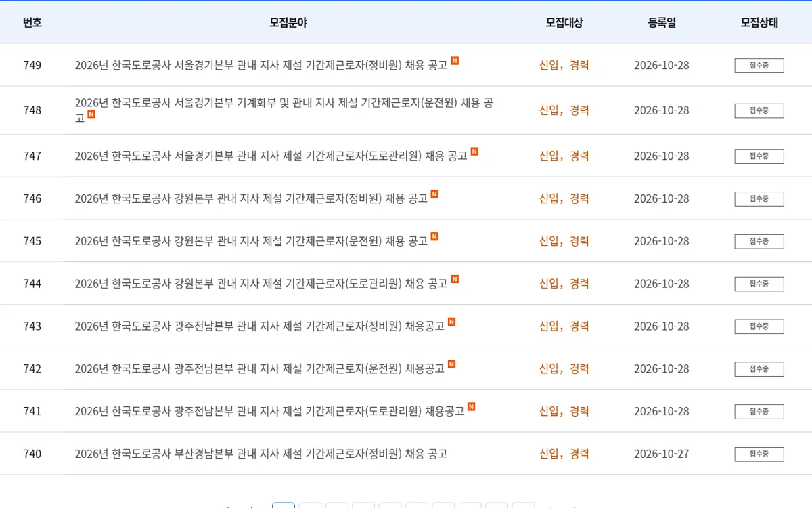
Task: Open posting 748 서울경기본부 기계화부 운전원 채용 공고
Action: click(x=284, y=110)
